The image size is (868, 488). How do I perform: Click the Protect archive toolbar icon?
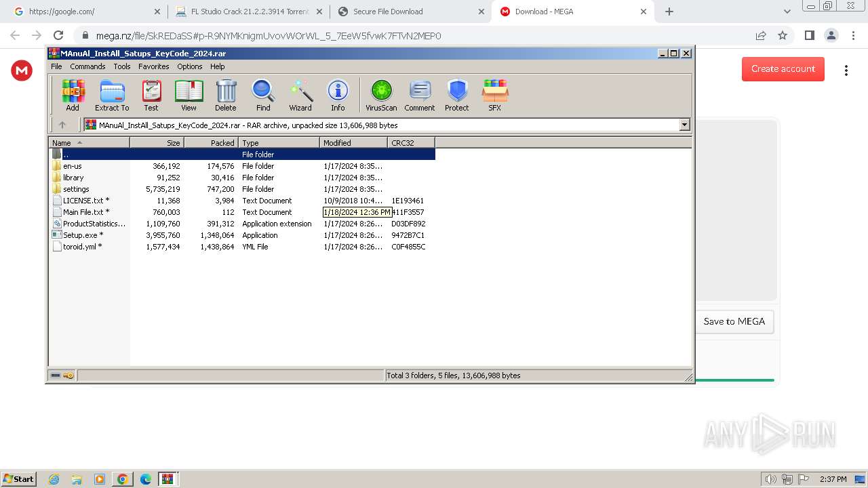[457, 95]
